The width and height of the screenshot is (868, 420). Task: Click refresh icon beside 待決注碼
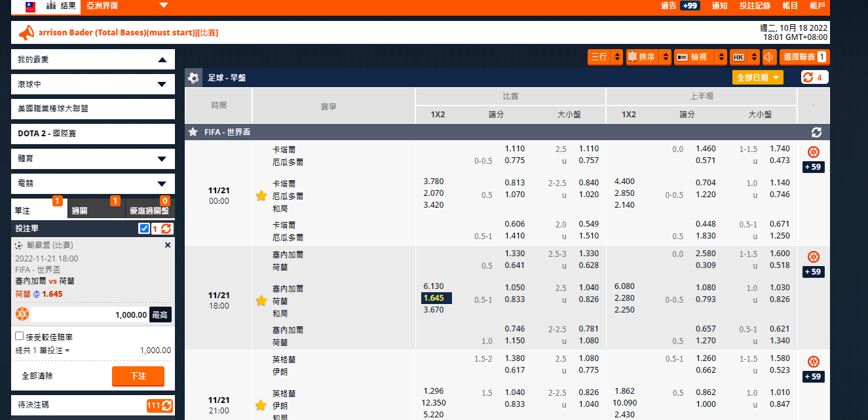[x=167, y=406]
